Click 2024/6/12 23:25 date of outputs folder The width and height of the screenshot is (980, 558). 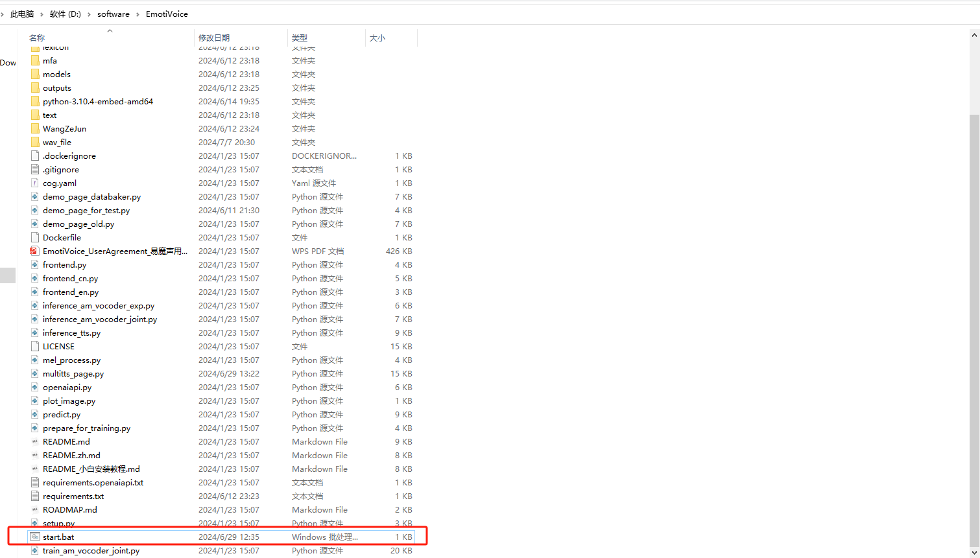[229, 88]
